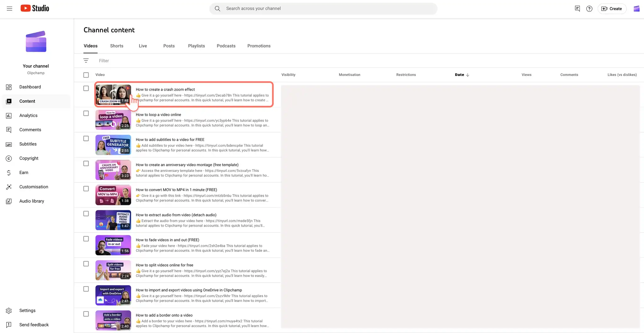Screen dimensions: 644x333
Task: Open the hamburger navigation menu
Action: click(x=9, y=8)
